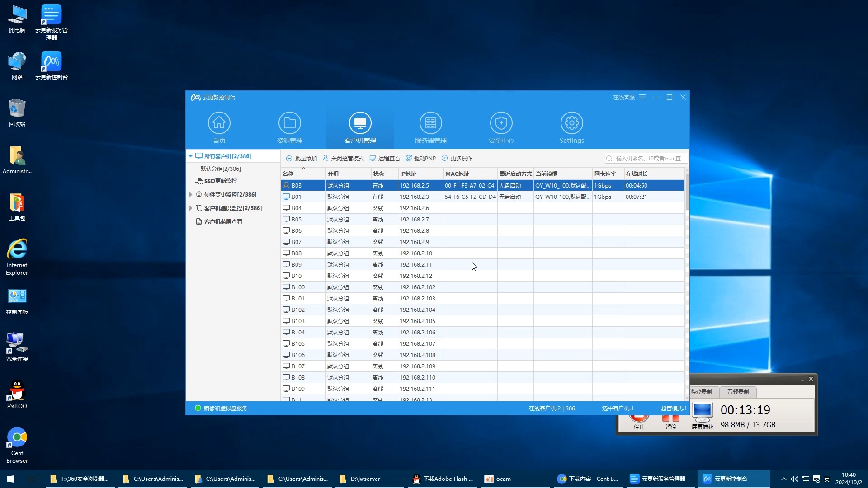Click 在线客服 link in title bar

point(623,98)
